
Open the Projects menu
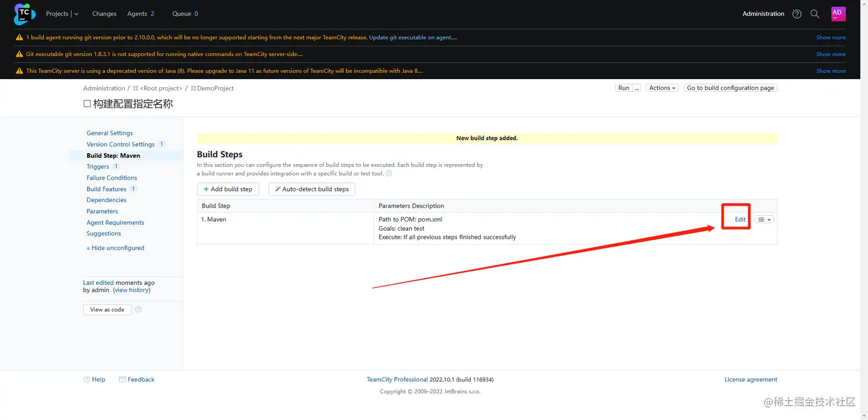click(x=57, y=14)
